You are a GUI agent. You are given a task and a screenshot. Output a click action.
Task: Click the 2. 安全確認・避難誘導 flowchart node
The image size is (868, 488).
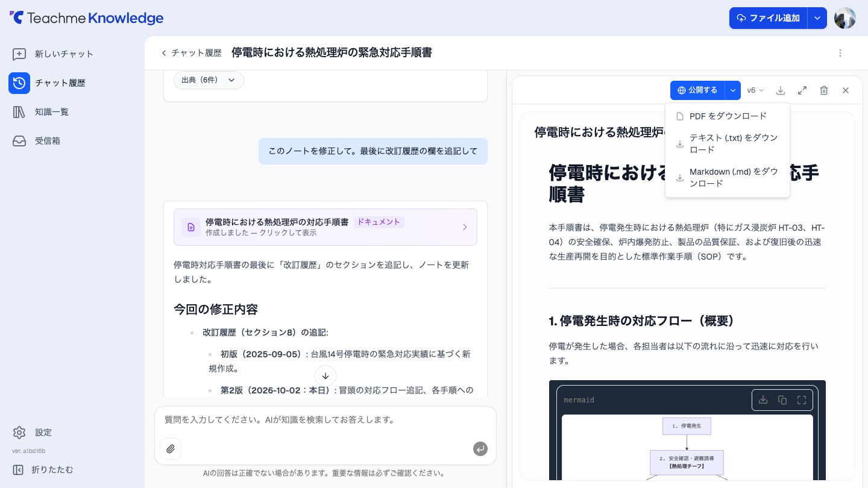click(x=687, y=462)
